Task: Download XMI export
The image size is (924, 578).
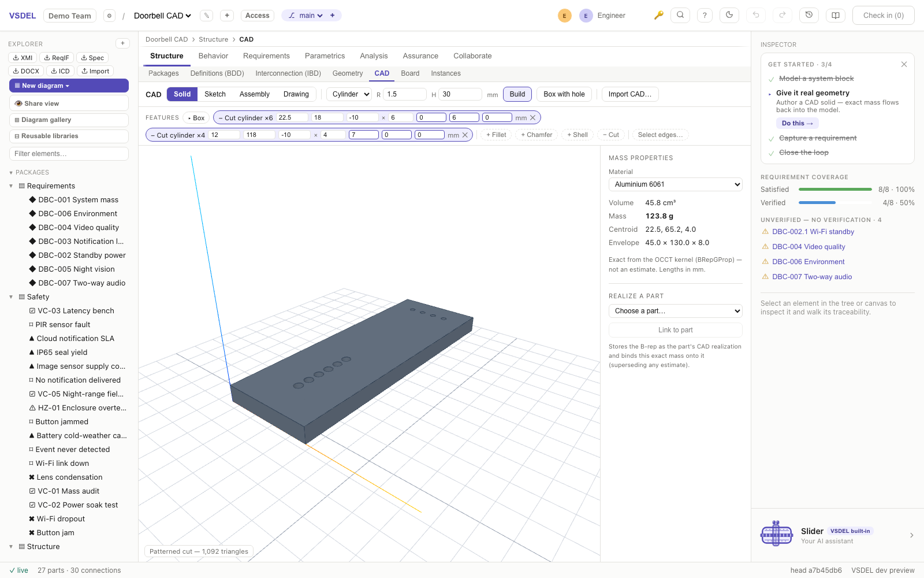Action: click(23, 58)
